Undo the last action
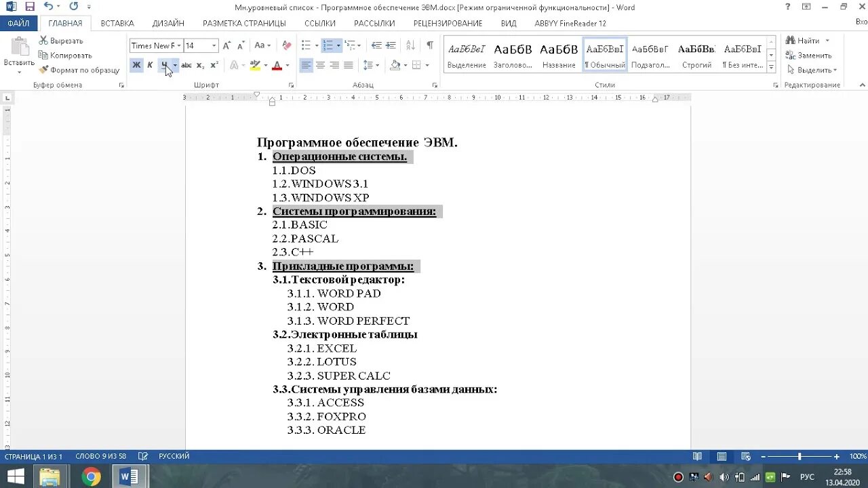 (x=47, y=6)
